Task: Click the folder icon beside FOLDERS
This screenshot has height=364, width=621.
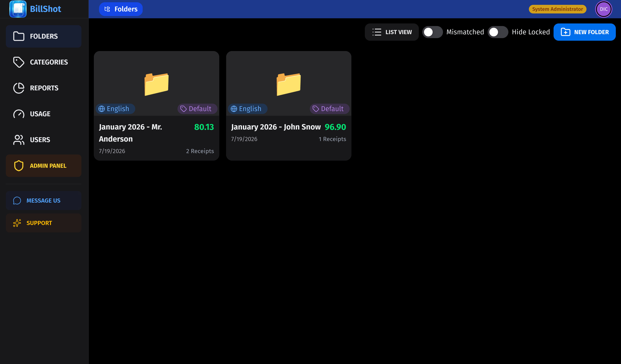Action: tap(19, 36)
